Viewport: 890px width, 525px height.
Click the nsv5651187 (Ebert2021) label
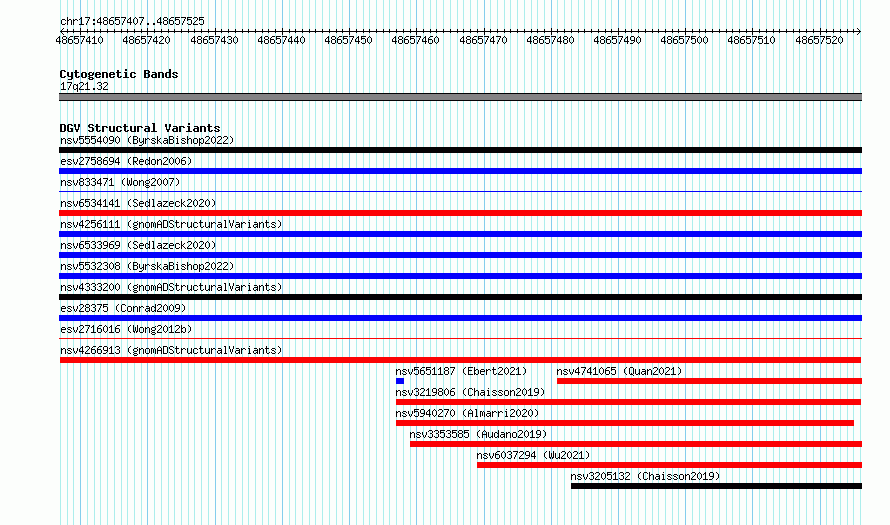(x=461, y=371)
